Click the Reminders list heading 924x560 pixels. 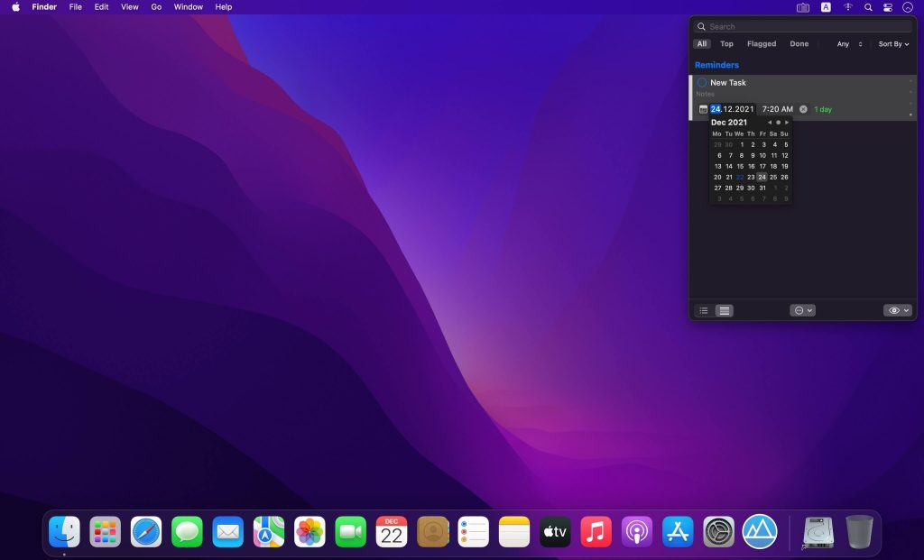(x=716, y=65)
